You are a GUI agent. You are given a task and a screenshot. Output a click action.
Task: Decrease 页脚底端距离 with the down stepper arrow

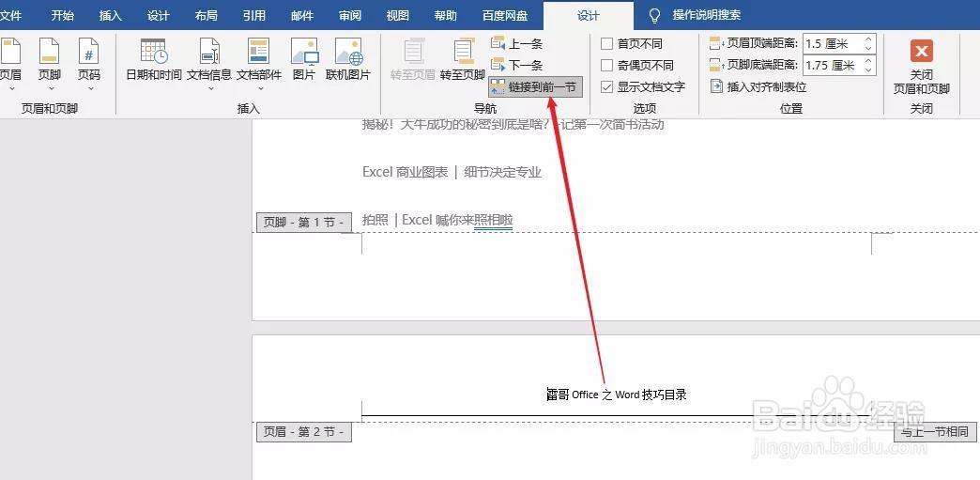868,70
